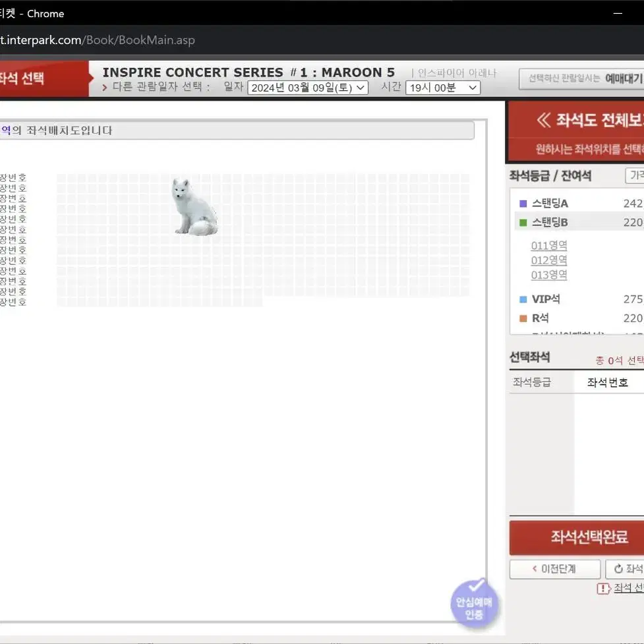
Task: Open the 012영역 area link
Action: pyautogui.click(x=548, y=260)
